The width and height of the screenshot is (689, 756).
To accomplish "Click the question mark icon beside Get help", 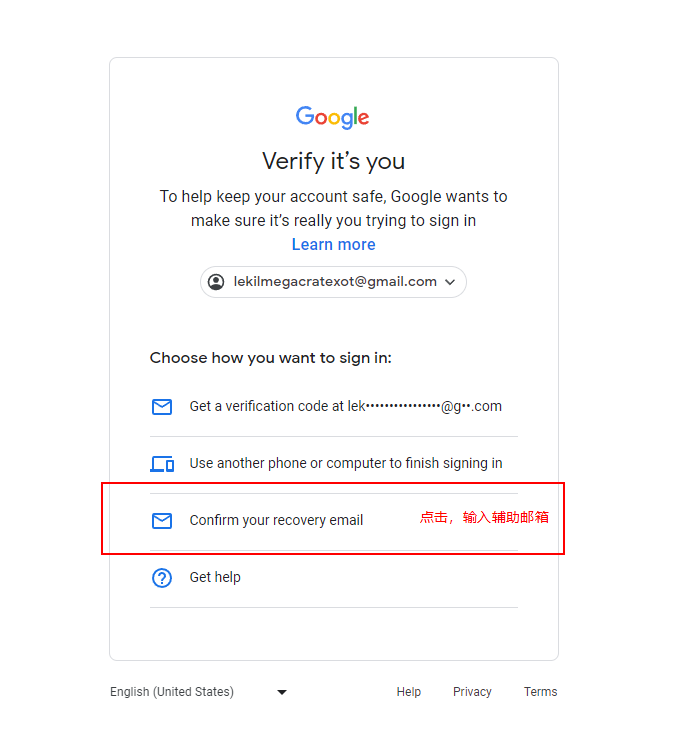I will [x=162, y=578].
